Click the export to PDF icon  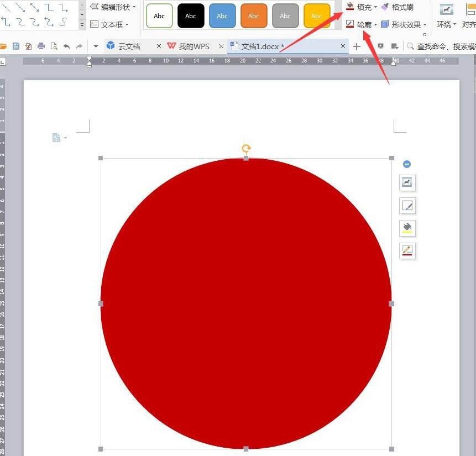coord(29,46)
